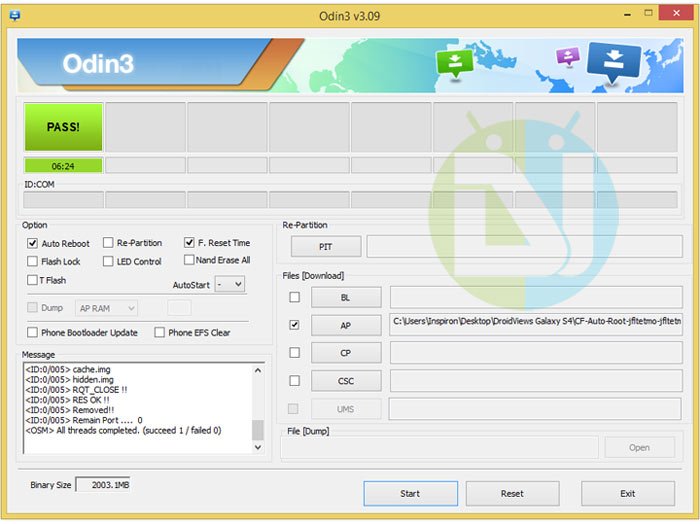Click the PIT button

(326, 246)
